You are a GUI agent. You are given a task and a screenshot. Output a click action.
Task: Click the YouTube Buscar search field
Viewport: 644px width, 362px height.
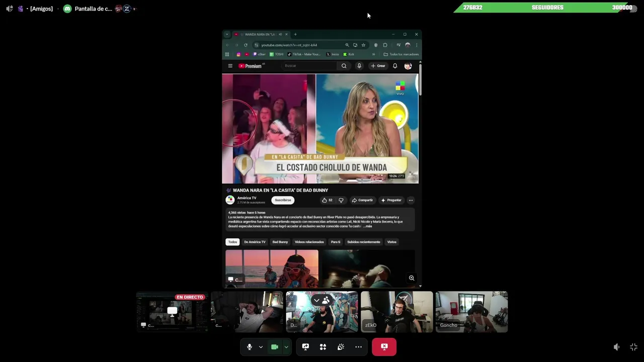[x=309, y=66]
